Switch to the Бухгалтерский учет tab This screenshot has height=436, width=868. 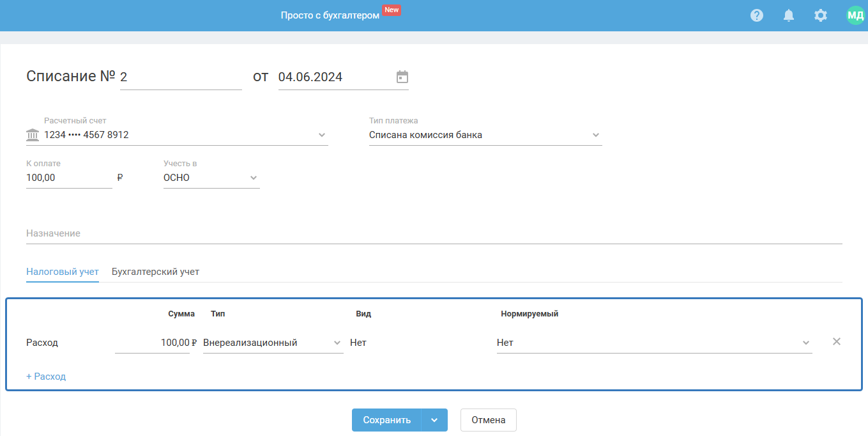point(155,272)
